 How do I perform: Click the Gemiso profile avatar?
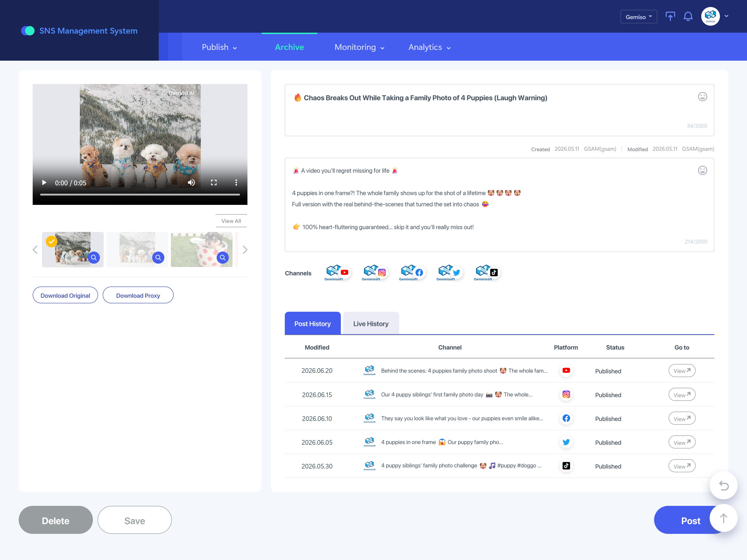pyautogui.click(x=710, y=16)
